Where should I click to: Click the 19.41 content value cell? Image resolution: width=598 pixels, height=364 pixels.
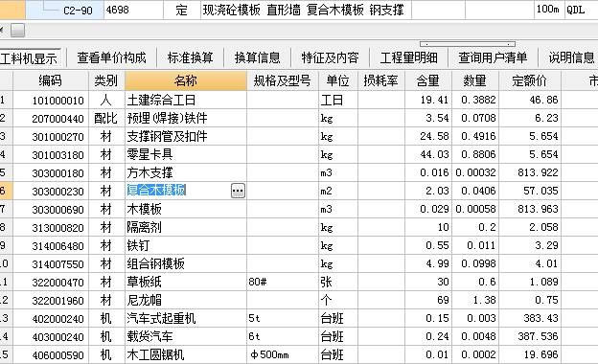(428, 100)
